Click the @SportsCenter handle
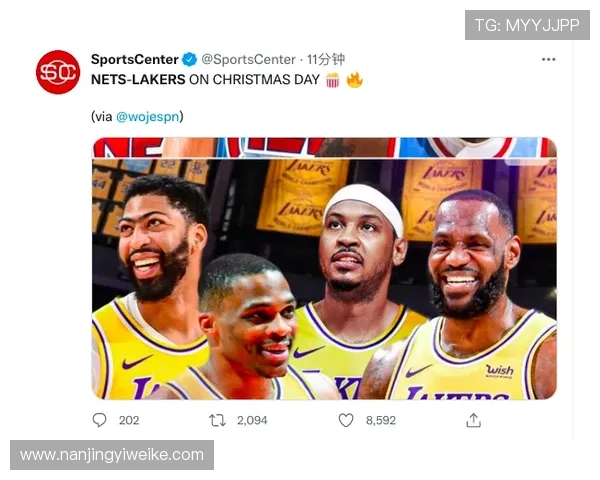 point(249,60)
